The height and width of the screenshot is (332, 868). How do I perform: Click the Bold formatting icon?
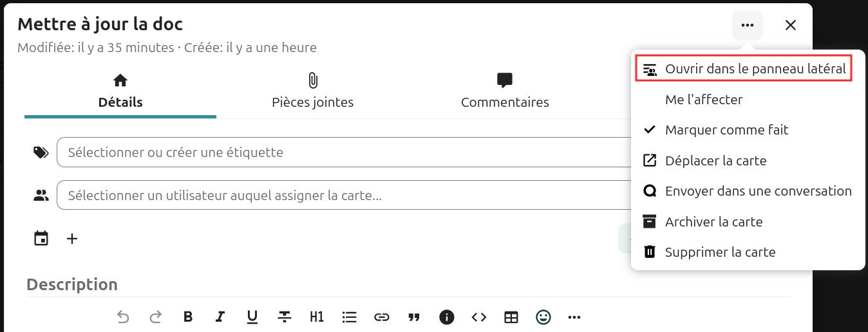click(x=188, y=317)
